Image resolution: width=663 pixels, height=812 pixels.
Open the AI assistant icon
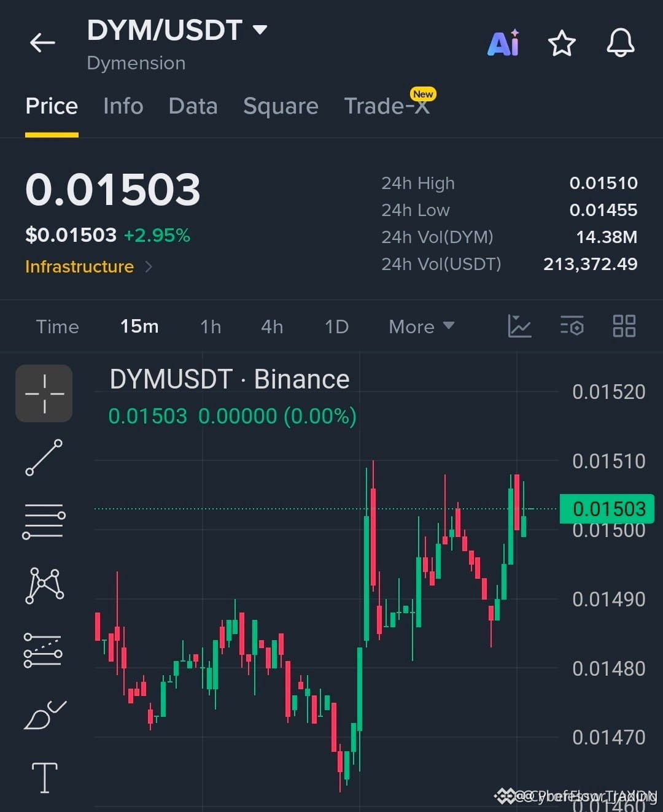click(x=503, y=43)
